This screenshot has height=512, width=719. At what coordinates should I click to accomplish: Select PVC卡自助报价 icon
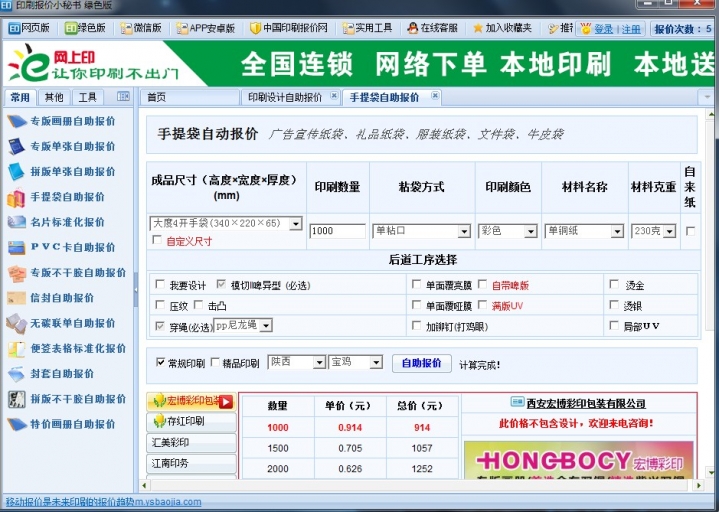pos(17,248)
